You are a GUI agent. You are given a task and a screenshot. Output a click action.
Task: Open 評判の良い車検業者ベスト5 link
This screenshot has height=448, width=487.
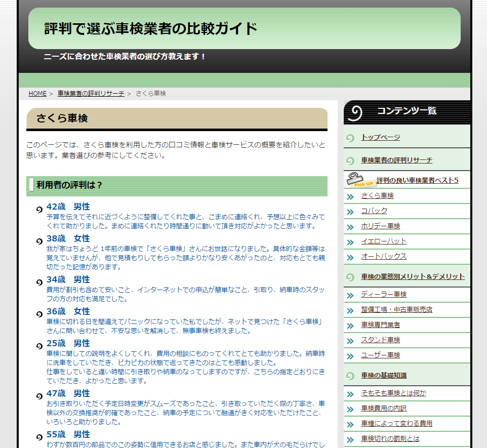pos(417,180)
